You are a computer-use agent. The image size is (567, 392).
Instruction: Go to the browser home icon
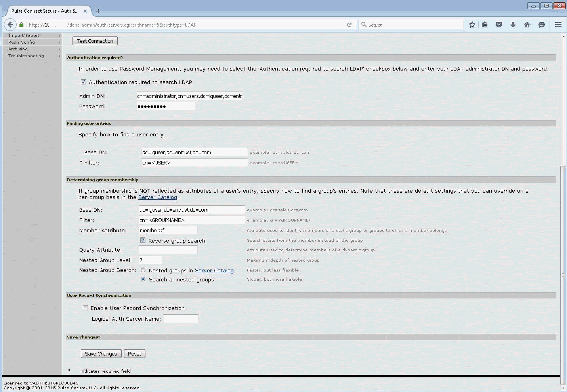pos(527,25)
